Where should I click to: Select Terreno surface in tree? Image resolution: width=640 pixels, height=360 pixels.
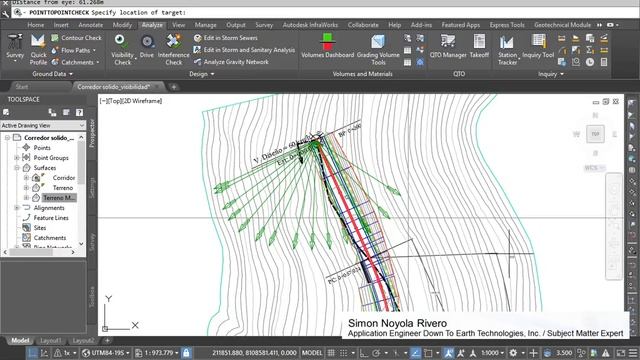(63, 188)
